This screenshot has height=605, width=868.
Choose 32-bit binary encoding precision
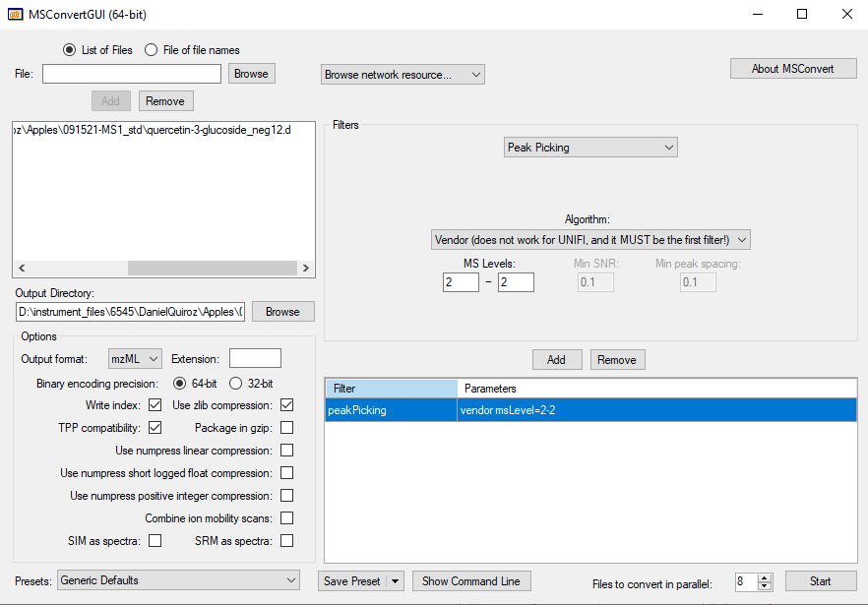point(236,383)
